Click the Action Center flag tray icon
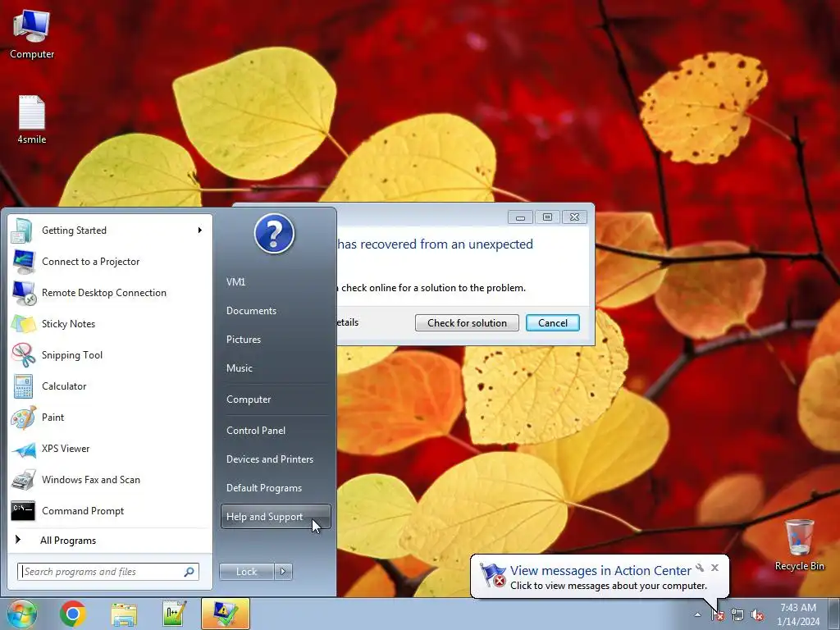The height and width of the screenshot is (630, 840). [717, 615]
